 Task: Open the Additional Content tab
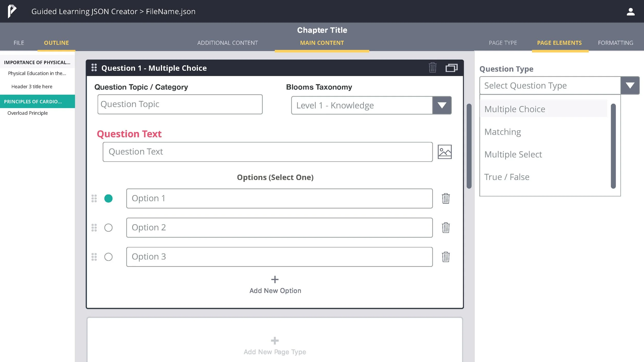tap(227, 43)
